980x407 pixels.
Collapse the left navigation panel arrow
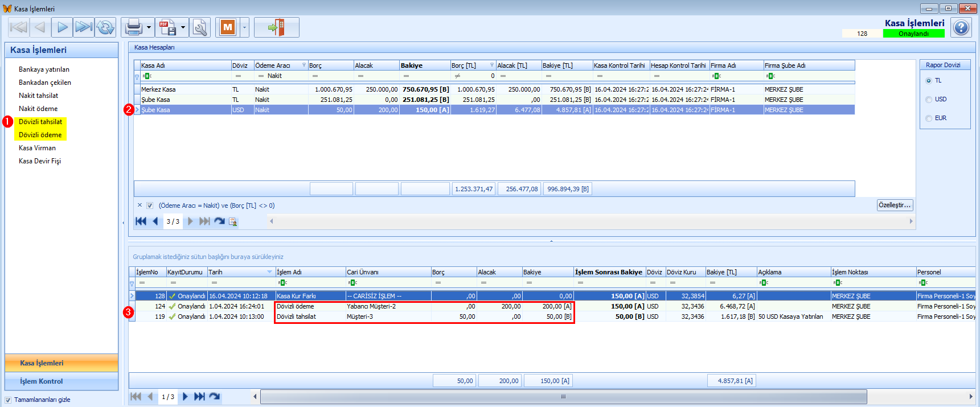[123, 223]
